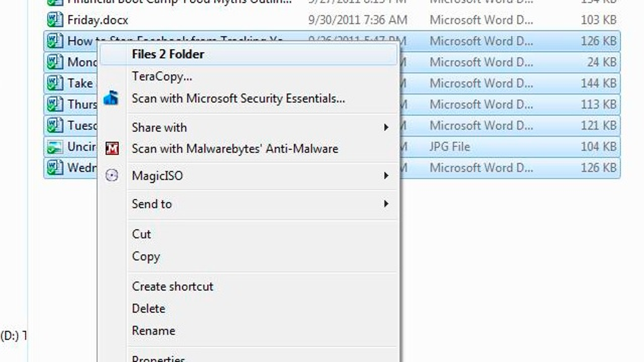
Task: Click the Word icon of the How to Stop file
Action: click(55, 41)
